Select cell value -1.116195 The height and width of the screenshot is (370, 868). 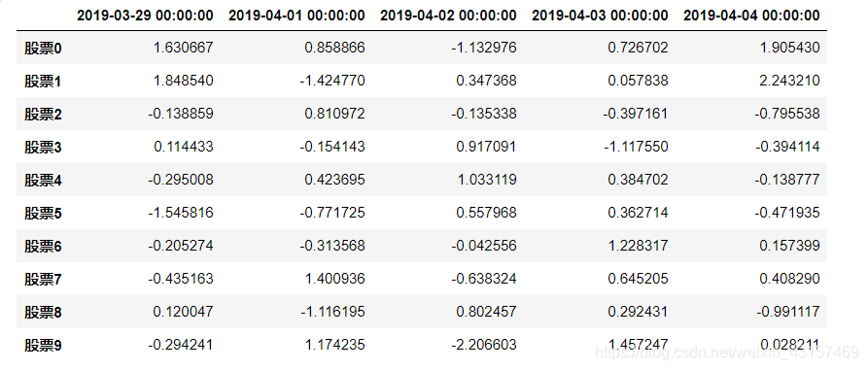[x=332, y=312]
